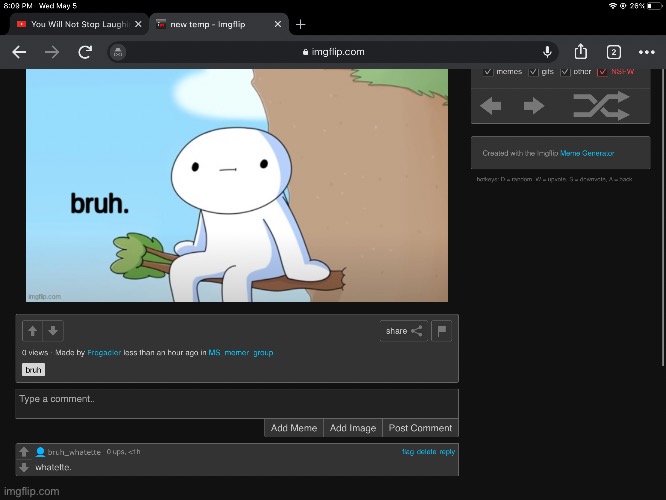Go to next image with right arrow
The width and height of the screenshot is (666, 500).
pyautogui.click(x=533, y=106)
